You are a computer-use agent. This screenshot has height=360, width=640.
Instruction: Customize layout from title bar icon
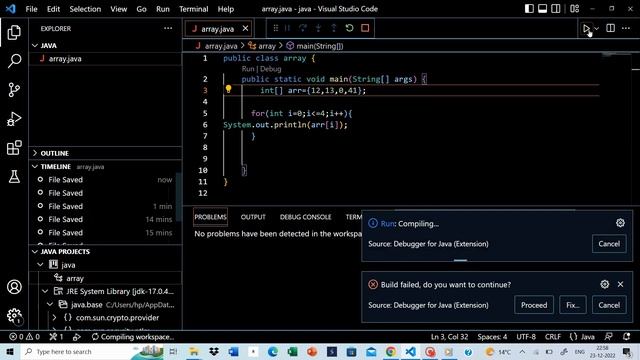click(575, 9)
